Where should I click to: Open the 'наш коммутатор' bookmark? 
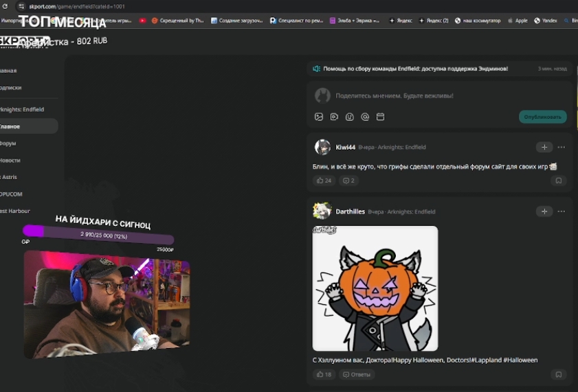point(478,21)
